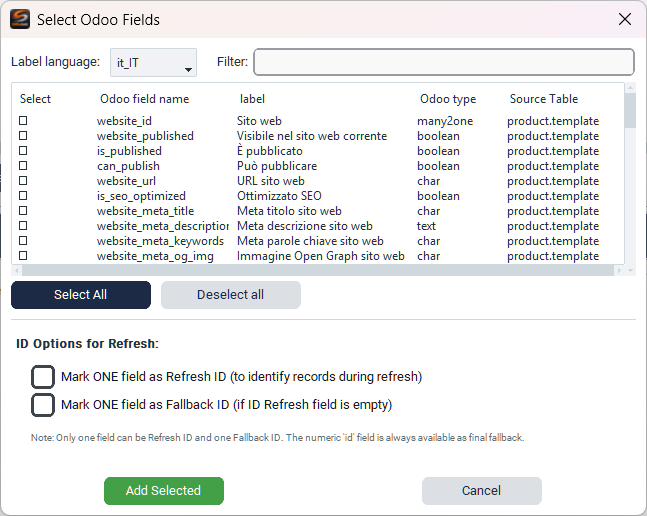Click the app logo icon in title bar
Viewport: 647px width, 516px height.
pyautogui.click(x=20, y=19)
